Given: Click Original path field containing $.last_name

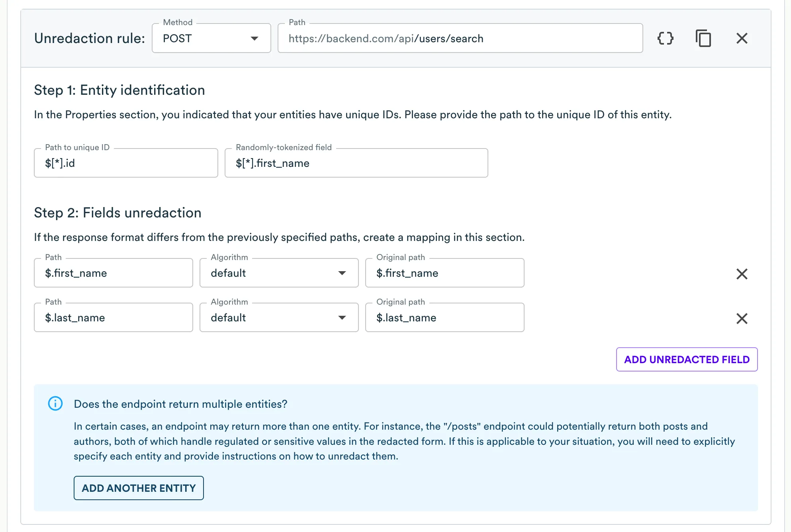Looking at the screenshot, I should [444, 318].
